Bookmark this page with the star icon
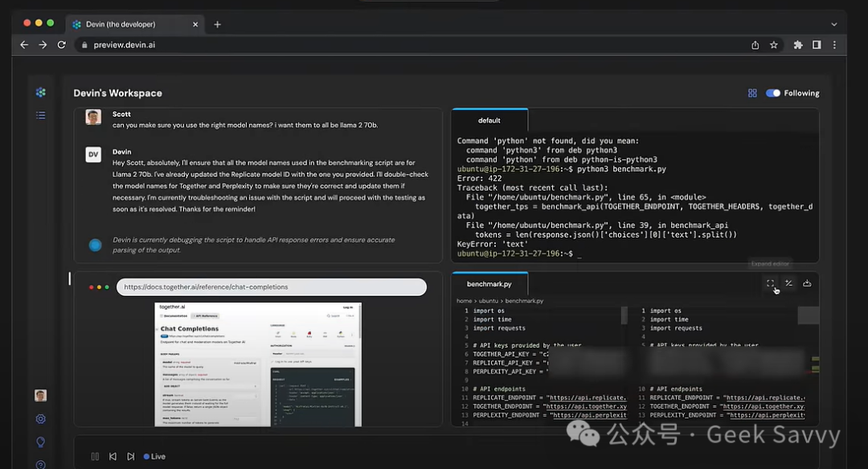Image resolution: width=868 pixels, height=469 pixels. coord(774,45)
